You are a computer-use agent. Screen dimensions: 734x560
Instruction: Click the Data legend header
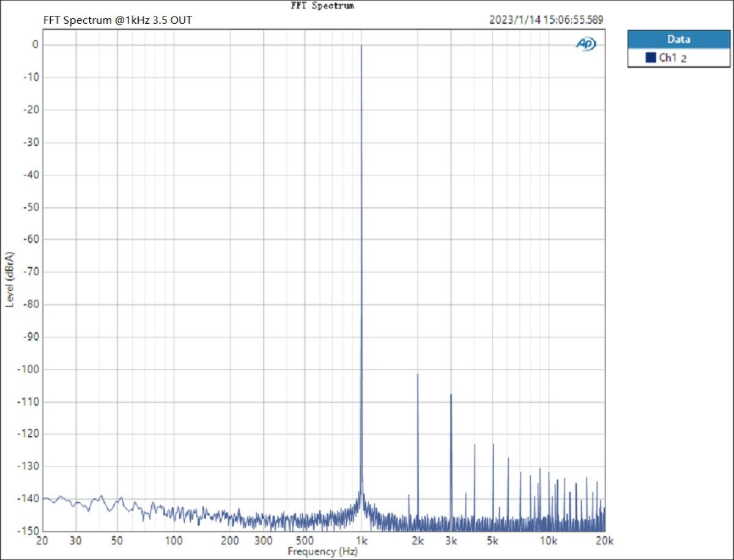[x=678, y=39]
